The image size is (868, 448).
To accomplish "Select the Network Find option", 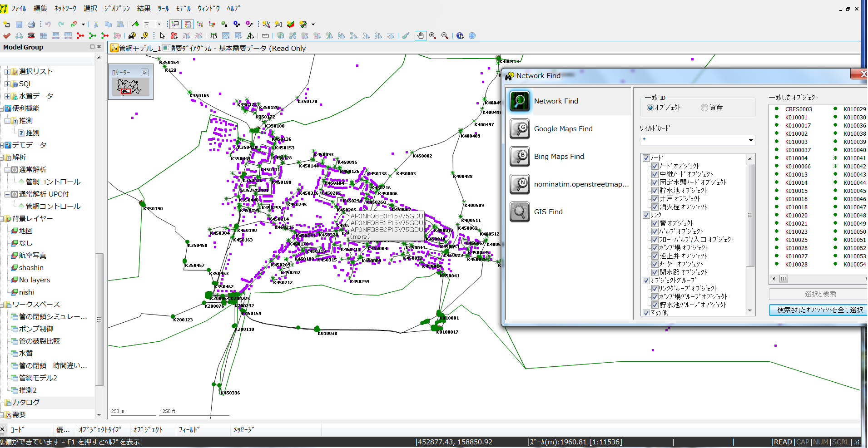I will pos(569,101).
